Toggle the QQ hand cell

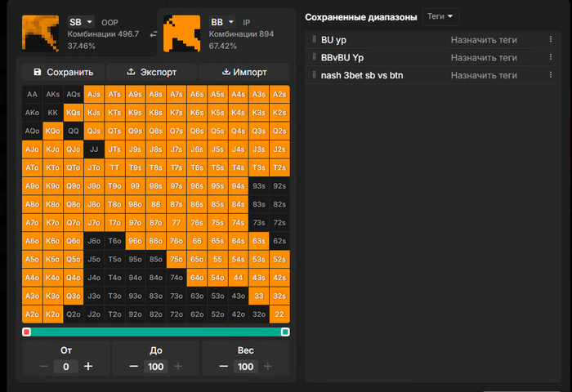(74, 131)
